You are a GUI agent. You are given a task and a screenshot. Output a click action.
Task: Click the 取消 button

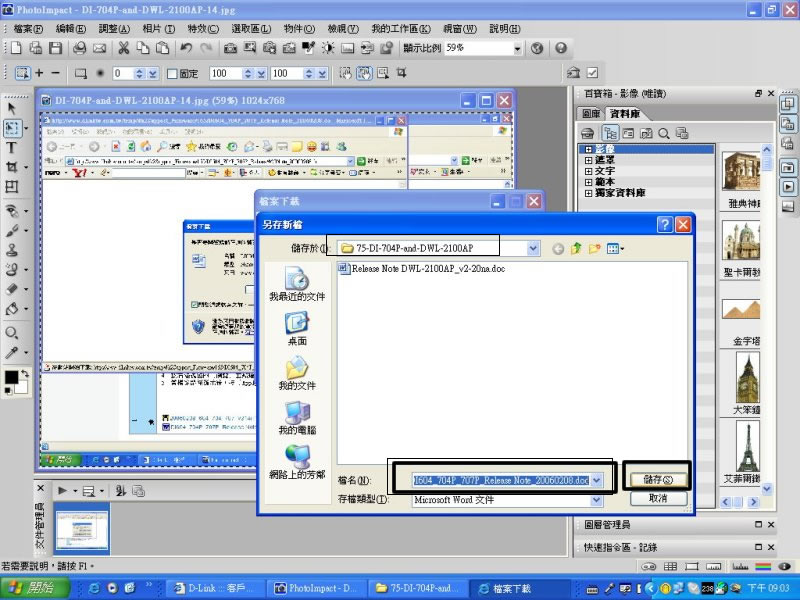658,498
